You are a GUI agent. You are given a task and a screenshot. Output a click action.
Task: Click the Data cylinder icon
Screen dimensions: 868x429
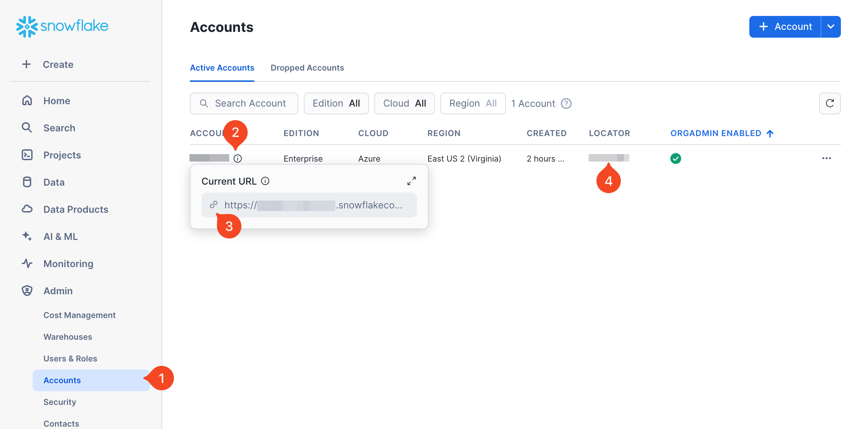(x=27, y=182)
